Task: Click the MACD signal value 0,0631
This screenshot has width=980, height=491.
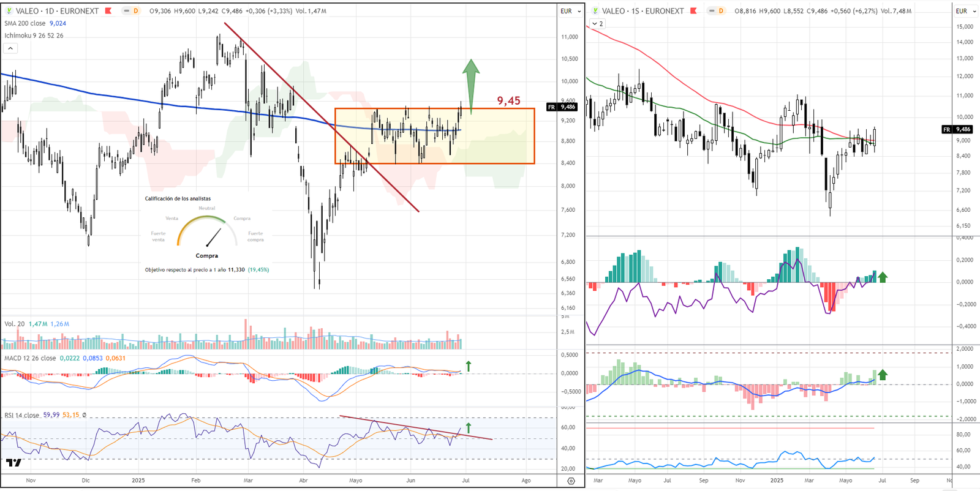Action: pos(116,358)
